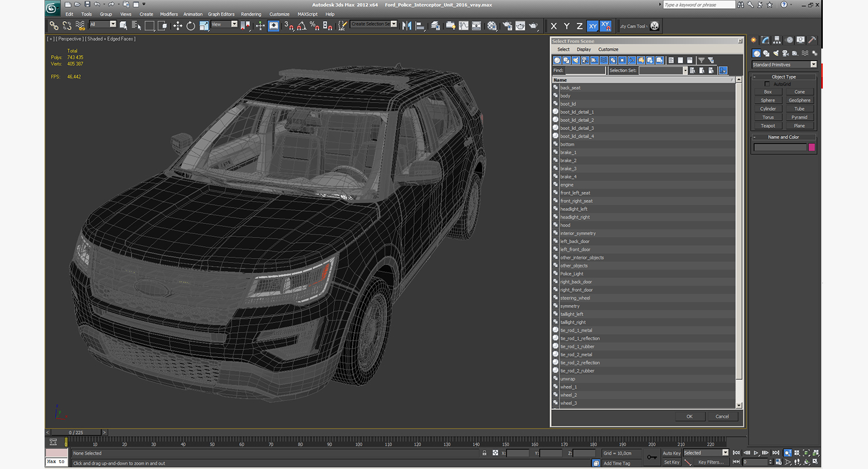Toggle Display Lights filter in Select From Scene

pos(576,60)
